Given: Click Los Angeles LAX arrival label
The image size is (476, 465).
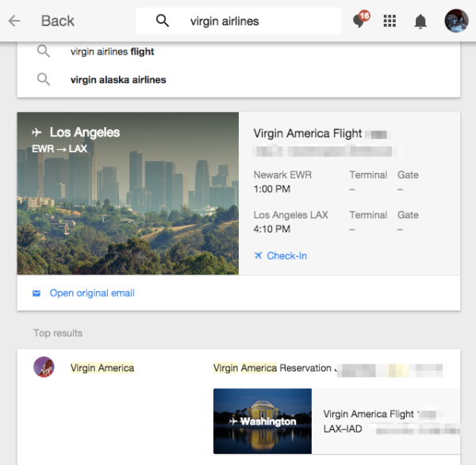Looking at the screenshot, I should coord(291,215).
